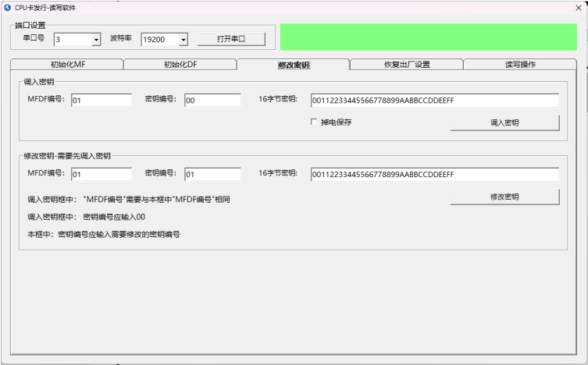Click MFDF编号 field in 调入密钥 group

coord(101,101)
